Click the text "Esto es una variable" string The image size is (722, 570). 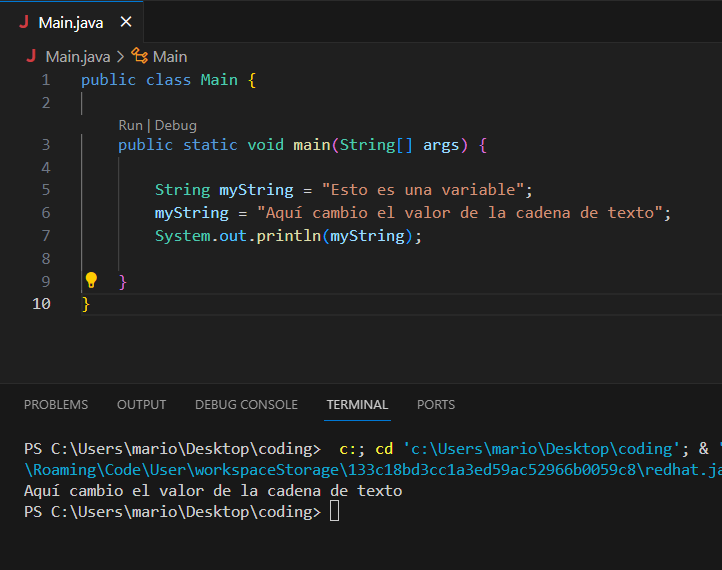tap(423, 190)
